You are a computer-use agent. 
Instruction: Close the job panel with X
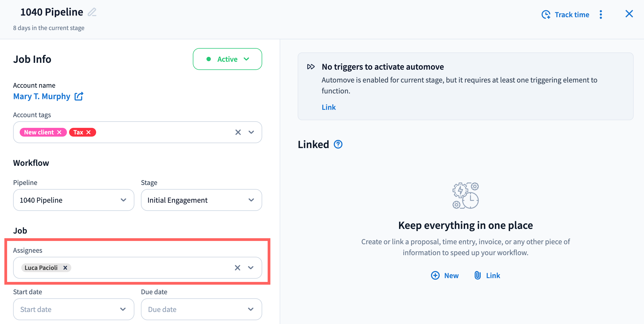point(629,14)
